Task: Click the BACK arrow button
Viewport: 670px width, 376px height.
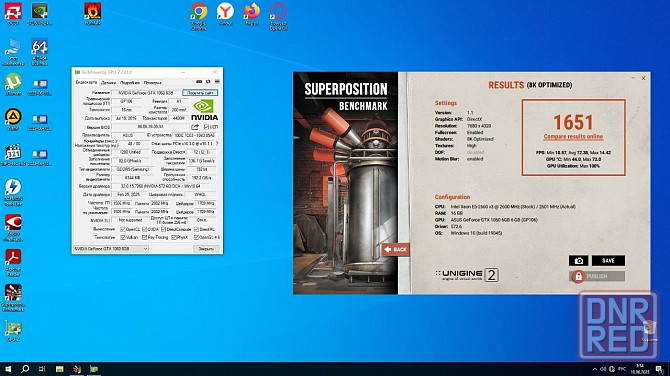Action: pos(395,249)
